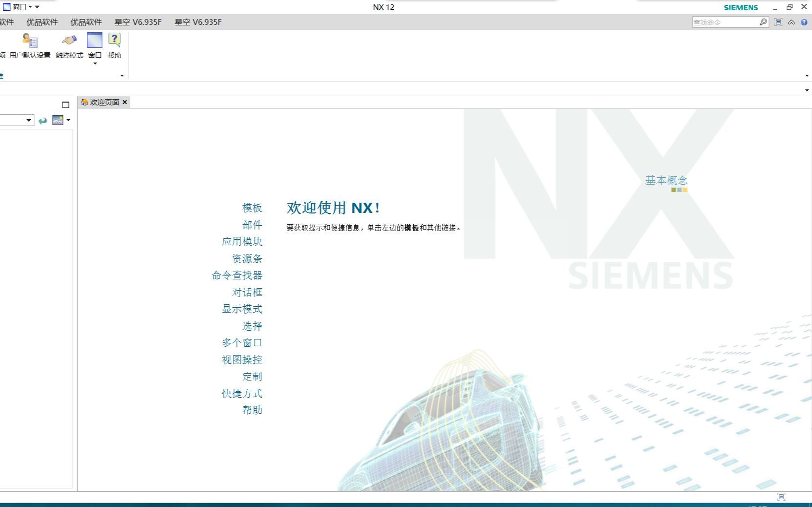812x507 pixels.
Task: Open the 模板 (Templates) link
Action: click(252, 208)
